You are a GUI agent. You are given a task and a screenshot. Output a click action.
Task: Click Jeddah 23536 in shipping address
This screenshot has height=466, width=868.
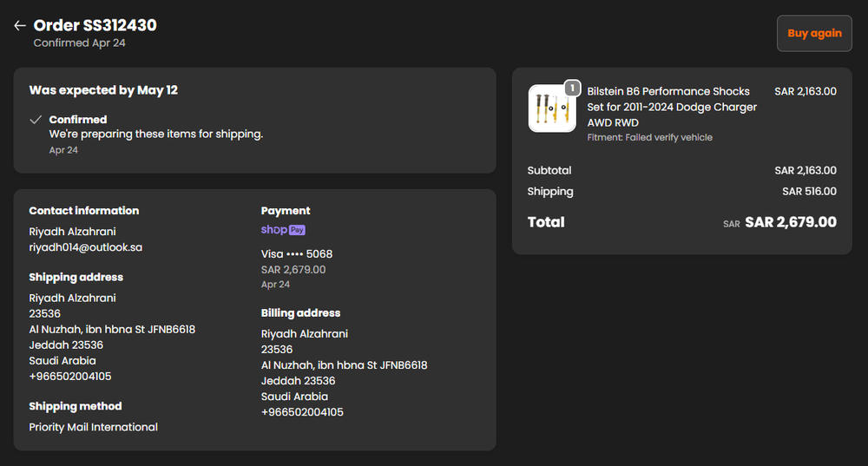(x=67, y=345)
